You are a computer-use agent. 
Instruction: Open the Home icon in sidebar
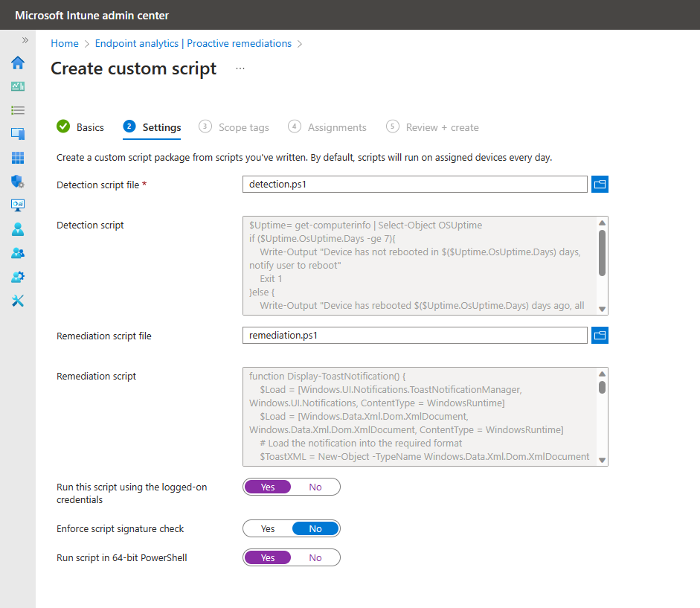pos(17,63)
